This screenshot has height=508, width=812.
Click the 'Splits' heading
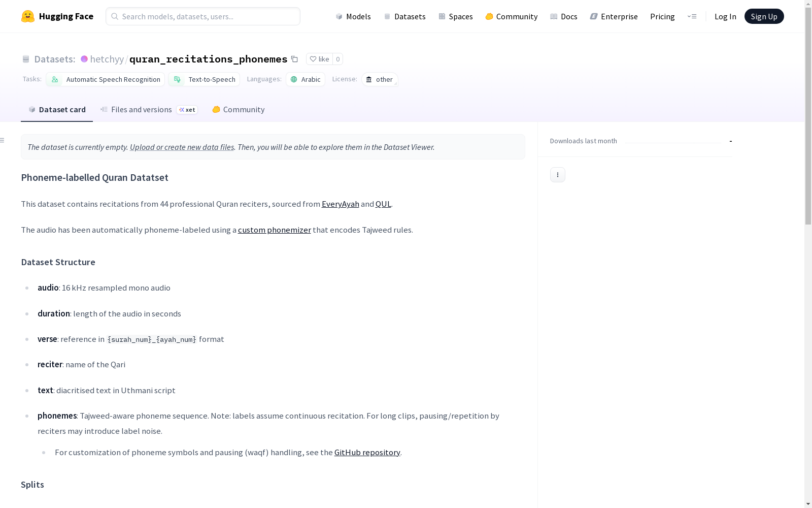[32, 485]
